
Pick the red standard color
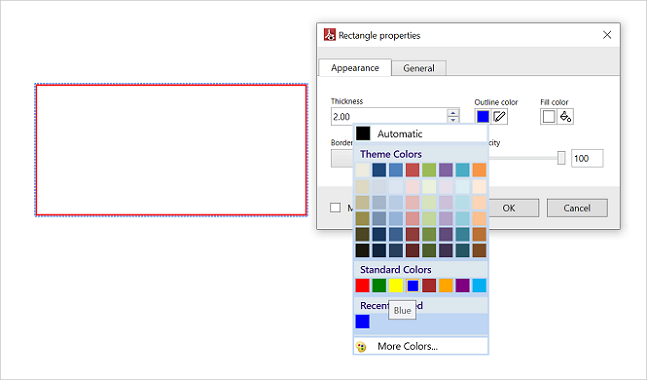[363, 286]
